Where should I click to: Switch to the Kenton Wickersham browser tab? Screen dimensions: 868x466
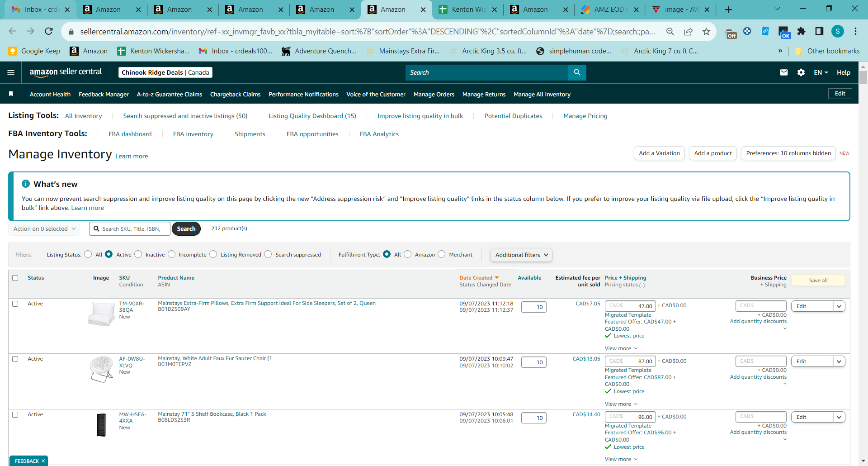pos(468,10)
